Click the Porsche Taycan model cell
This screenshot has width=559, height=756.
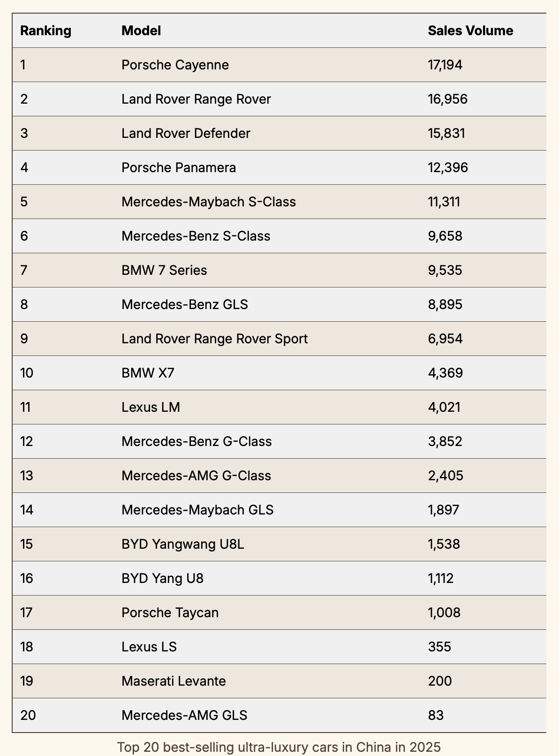point(170,612)
